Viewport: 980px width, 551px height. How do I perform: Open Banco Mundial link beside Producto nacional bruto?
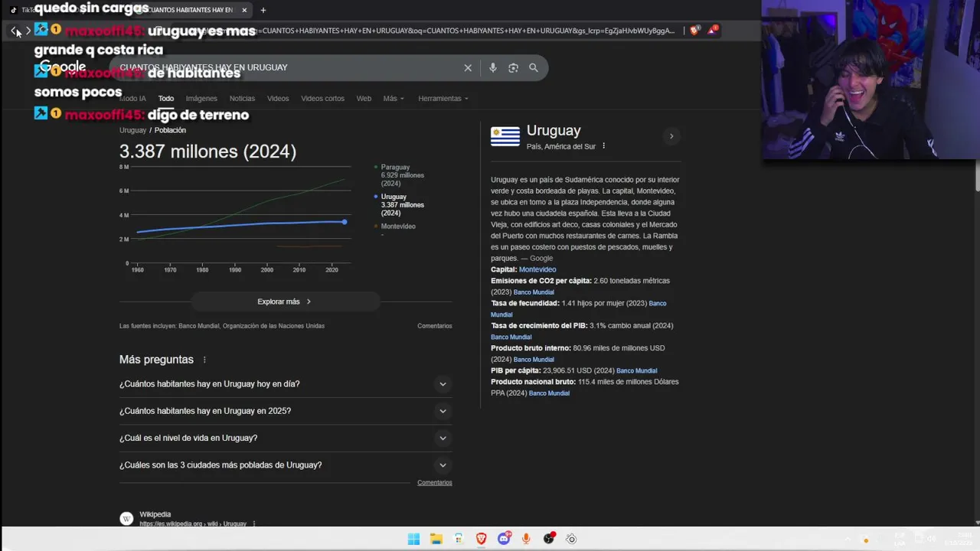[x=549, y=393]
